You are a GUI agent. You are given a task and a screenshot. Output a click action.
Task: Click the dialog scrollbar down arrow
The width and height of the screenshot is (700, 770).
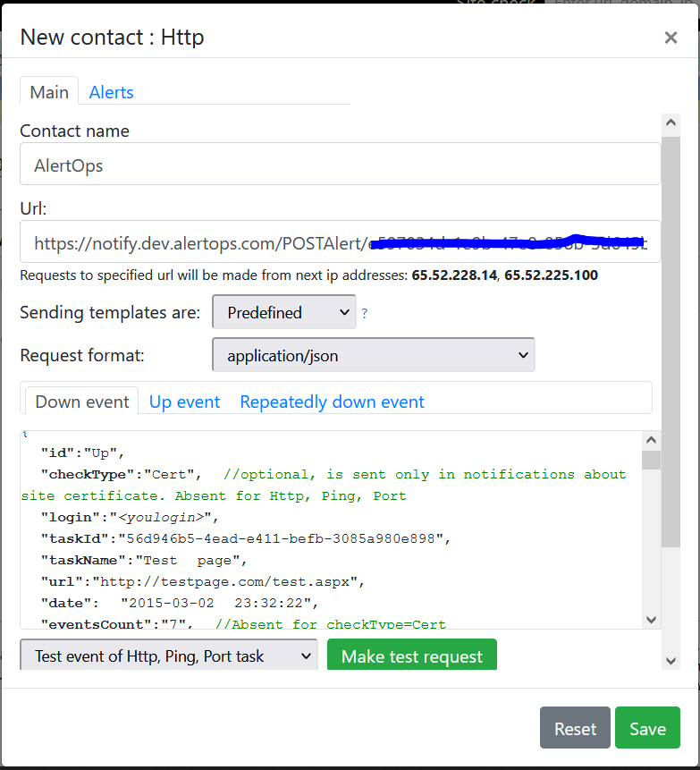[x=670, y=660]
